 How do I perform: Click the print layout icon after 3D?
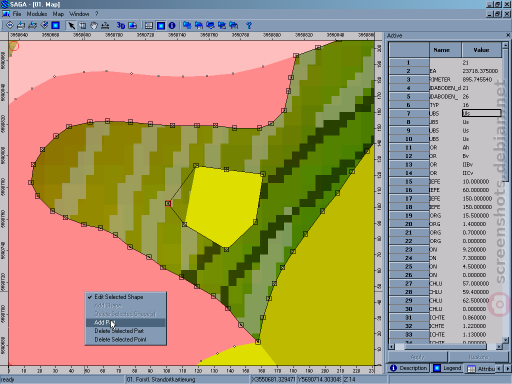133,25
